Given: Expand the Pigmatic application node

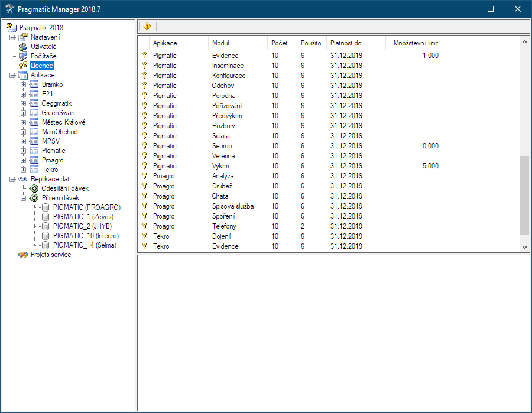Looking at the screenshot, I should coord(24,151).
